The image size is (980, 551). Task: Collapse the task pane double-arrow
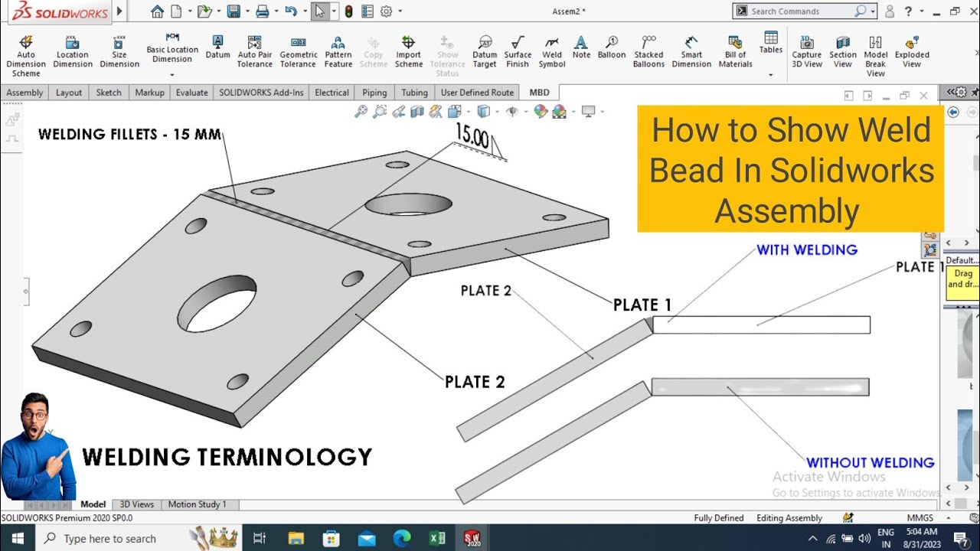(x=952, y=93)
